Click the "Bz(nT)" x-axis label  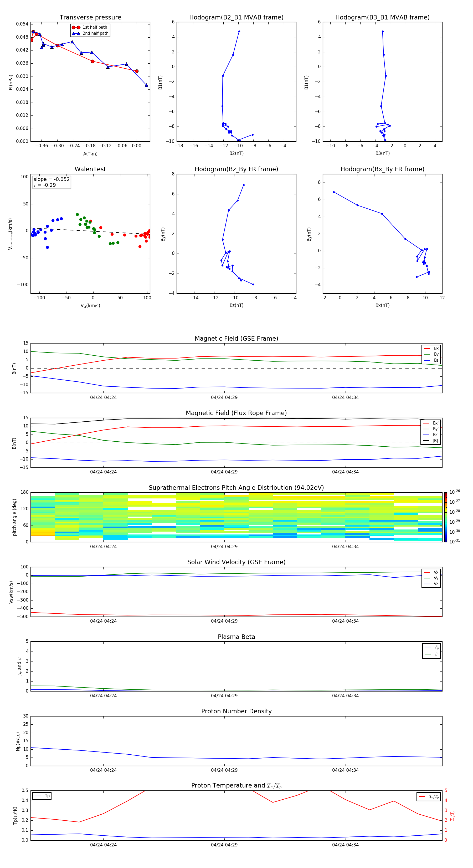coord(236,305)
